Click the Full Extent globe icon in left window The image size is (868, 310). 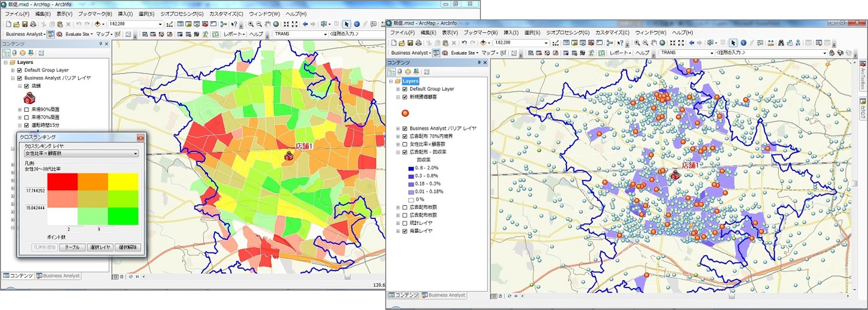pyautogui.click(x=276, y=24)
